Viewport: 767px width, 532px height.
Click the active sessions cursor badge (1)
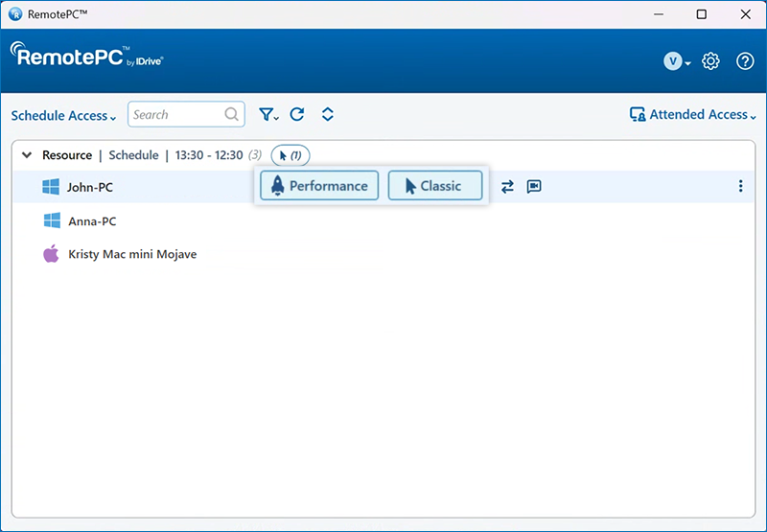(x=291, y=155)
